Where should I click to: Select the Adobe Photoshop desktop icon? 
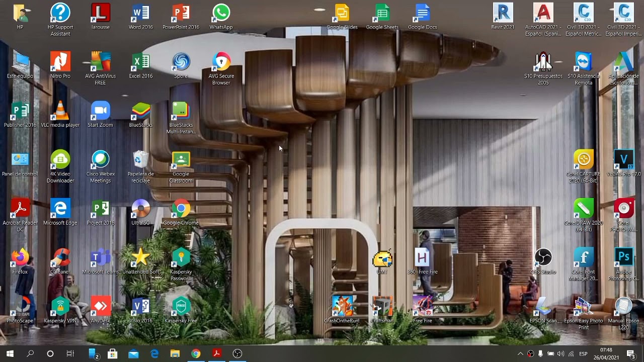624,263
